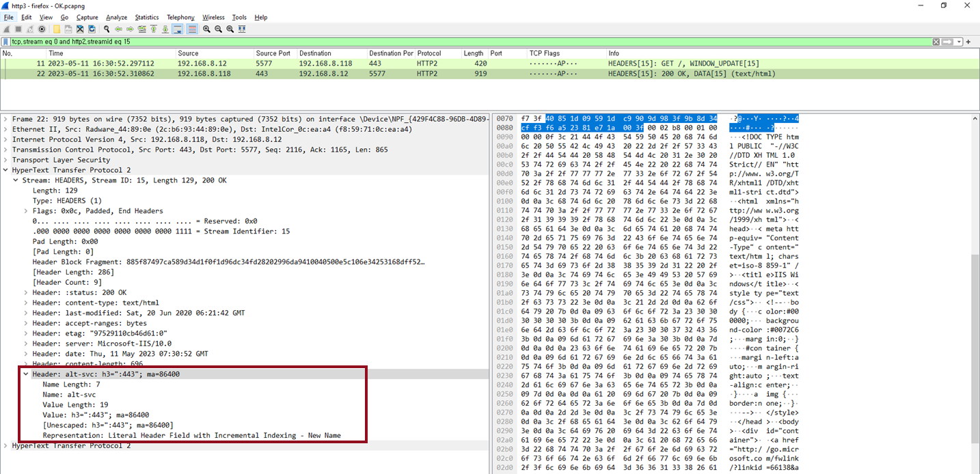Click the restart capture icon
This screenshot has width=980, height=474.
tap(30, 29)
